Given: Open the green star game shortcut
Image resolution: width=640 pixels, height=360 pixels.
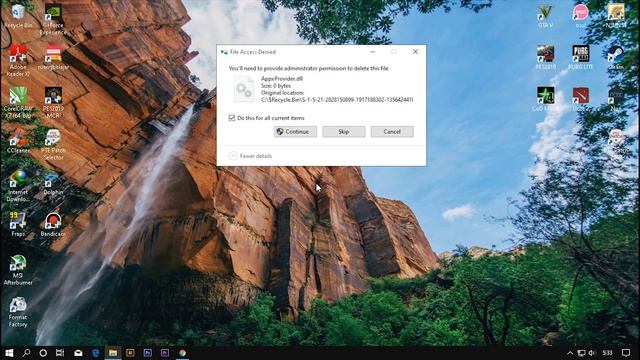Looking at the screenshot, I should pos(545,99).
